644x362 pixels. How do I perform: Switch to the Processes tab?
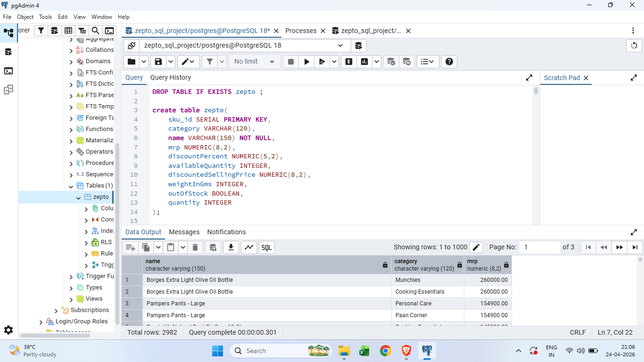point(301,31)
